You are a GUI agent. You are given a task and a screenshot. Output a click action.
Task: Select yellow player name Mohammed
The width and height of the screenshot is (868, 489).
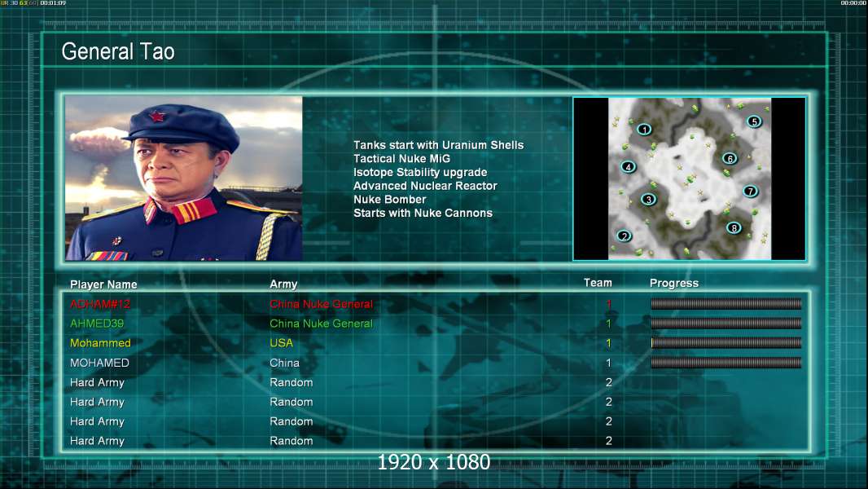[100, 343]
